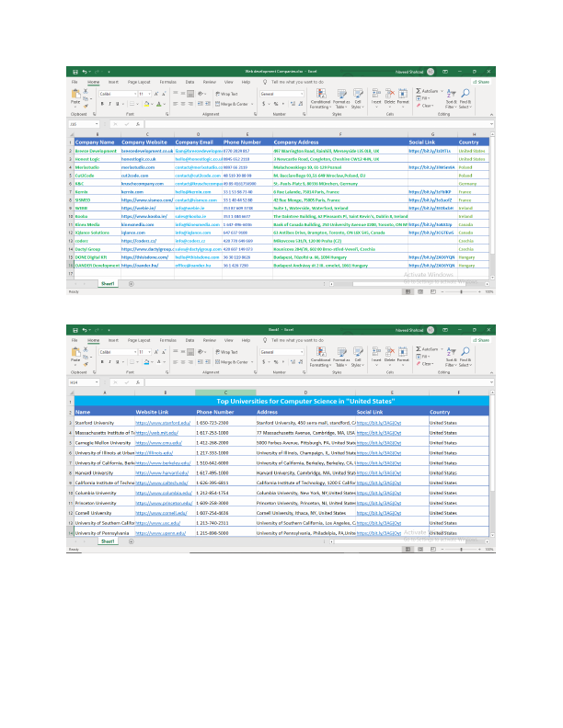Screen dimensions: 563x728
Task: Open Cell Styles in the Web development Companies window
Action: pyautogui.click(x=358, y=98)
